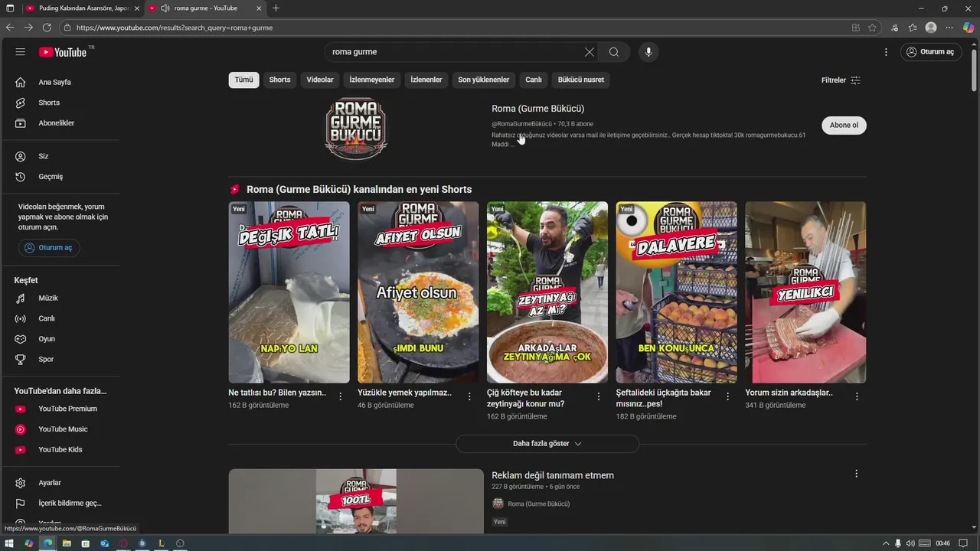Open the 'Reklam değil tanımam etmem' video title
The image size is (980, 551).
click(553, 475)
